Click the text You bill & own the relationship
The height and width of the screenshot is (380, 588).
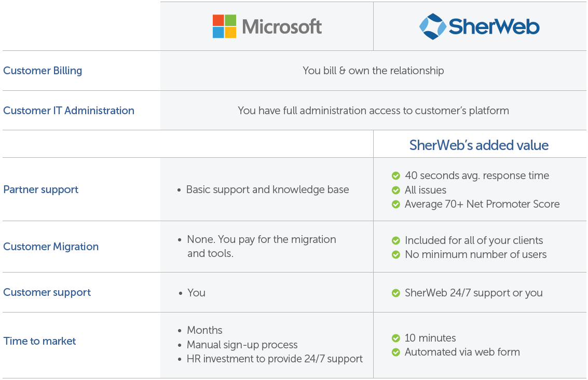click(373, 71)
